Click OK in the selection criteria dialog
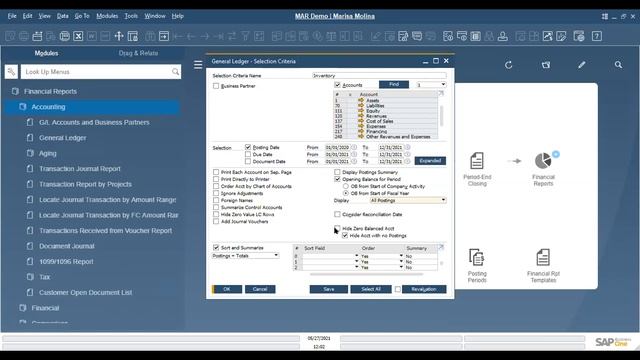640x360 pixels. coord(227,289)
